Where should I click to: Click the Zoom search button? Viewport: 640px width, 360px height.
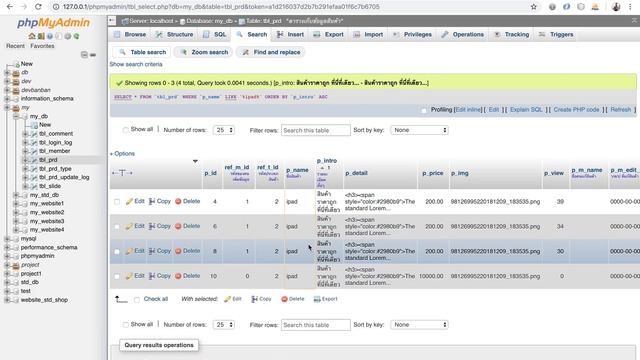click(204, 52)
